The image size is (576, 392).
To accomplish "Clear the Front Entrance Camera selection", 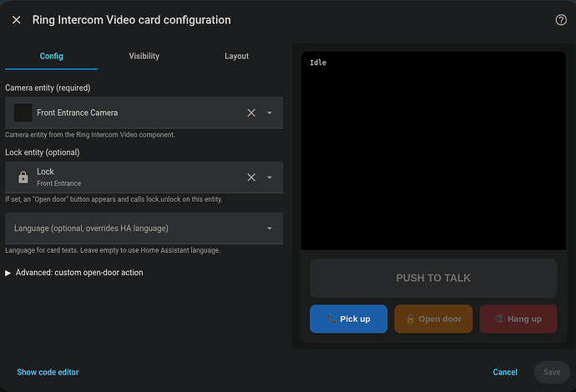I will coord(251,113).
